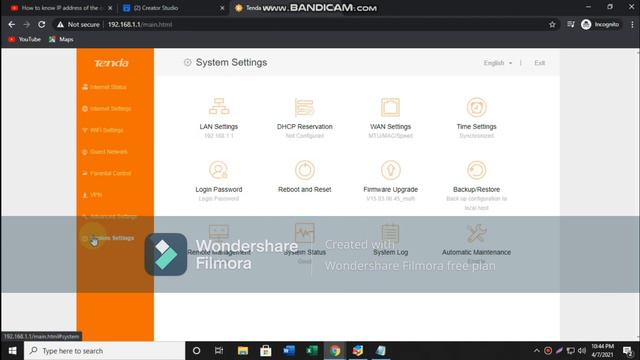The image size is (640, 360).
Task: Open Word from taskbar
Action: click(x=289, y=351)
